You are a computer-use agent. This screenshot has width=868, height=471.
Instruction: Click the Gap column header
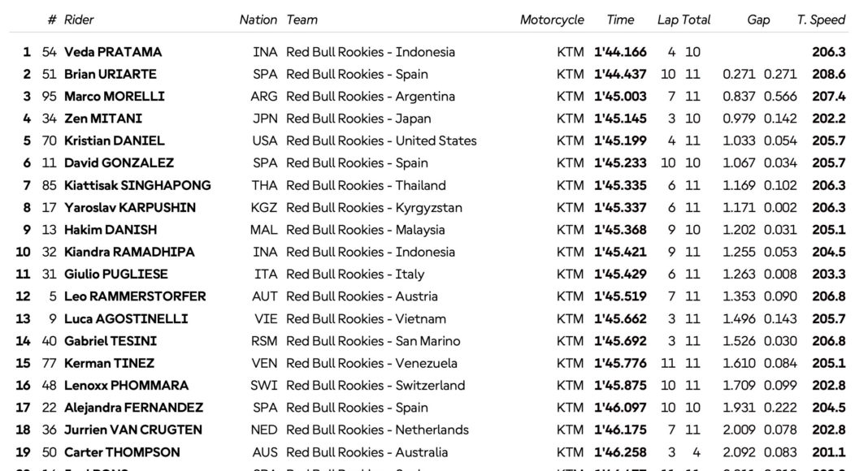758,19
